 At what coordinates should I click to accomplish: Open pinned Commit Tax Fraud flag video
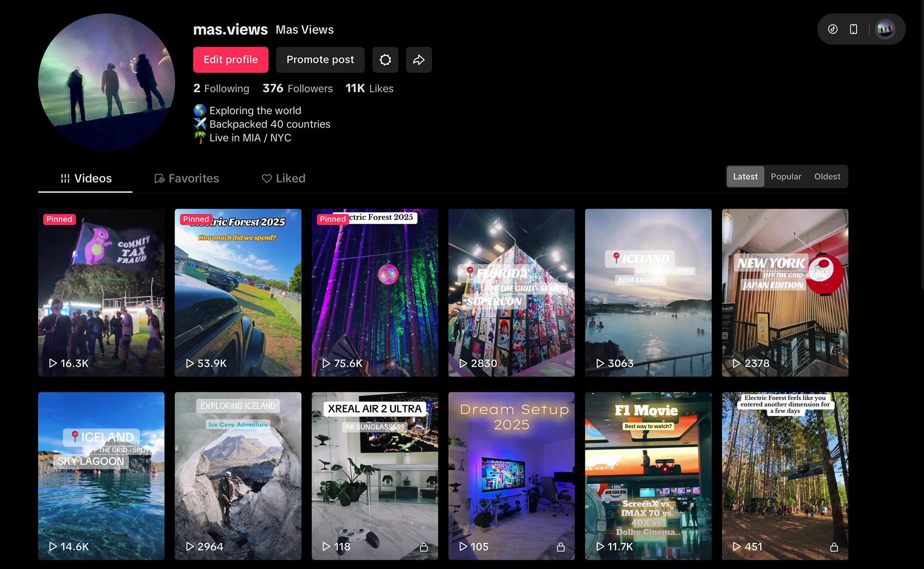(101, 292)
